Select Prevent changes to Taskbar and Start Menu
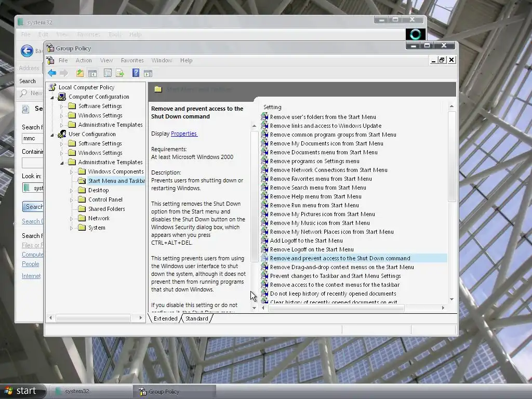532x399 pixels. pyautogui.click(x=335, y=276)
